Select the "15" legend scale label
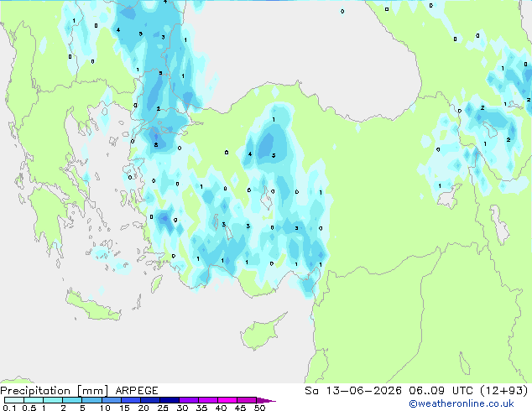The image size is (532, 411). point(124,408)
